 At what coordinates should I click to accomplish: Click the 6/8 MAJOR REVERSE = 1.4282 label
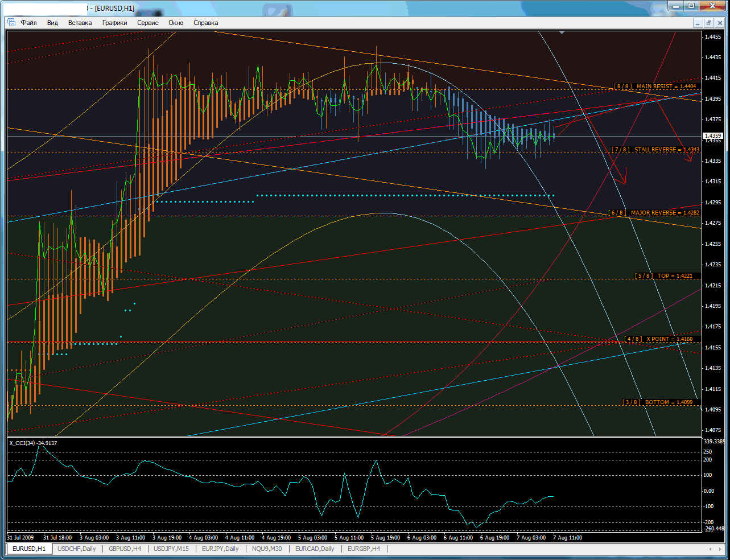pos(654,213)
